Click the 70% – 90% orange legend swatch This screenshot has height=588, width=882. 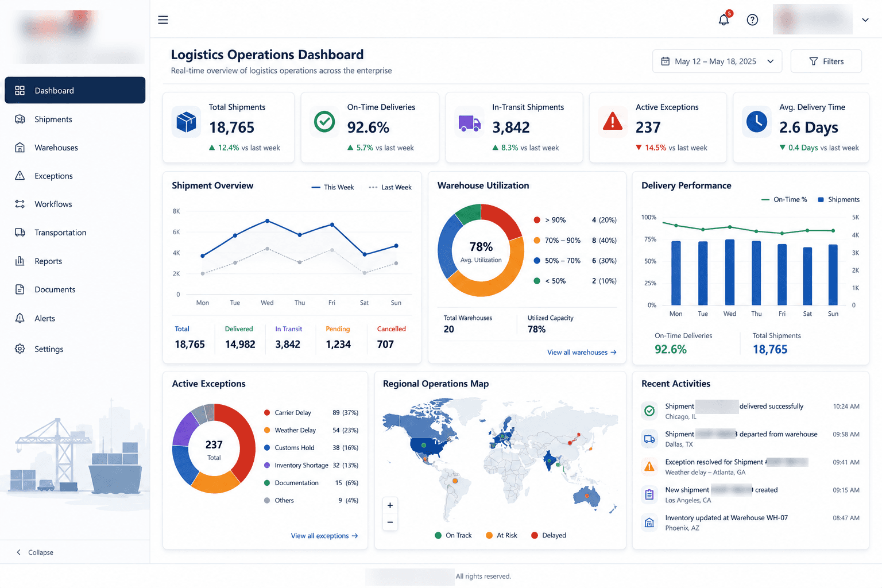pos(537,241)
